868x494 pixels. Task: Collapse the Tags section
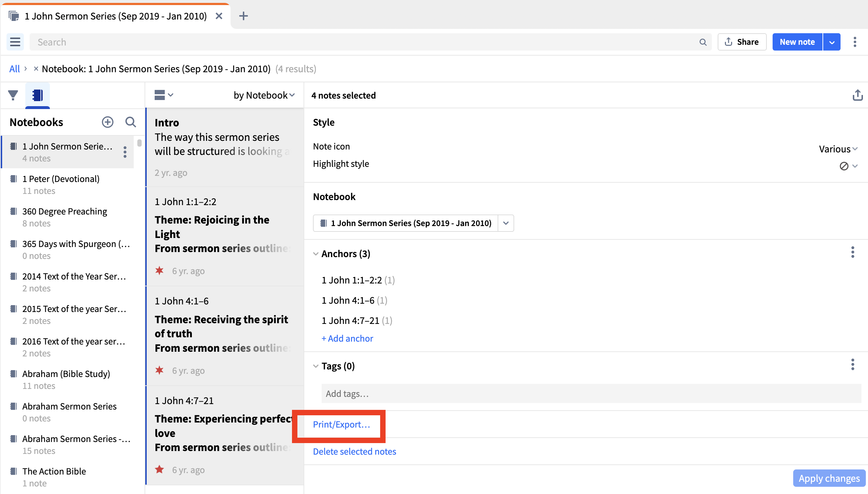coord(316,366)
